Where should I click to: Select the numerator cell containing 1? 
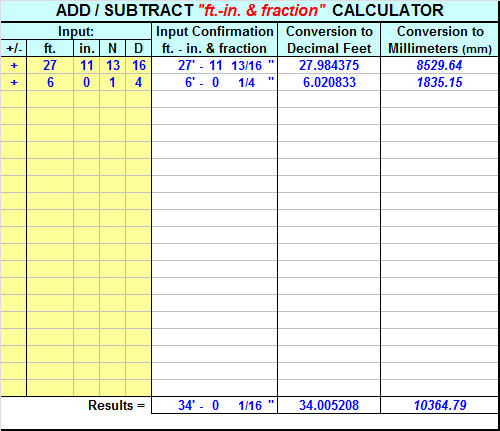coord(113,82)
